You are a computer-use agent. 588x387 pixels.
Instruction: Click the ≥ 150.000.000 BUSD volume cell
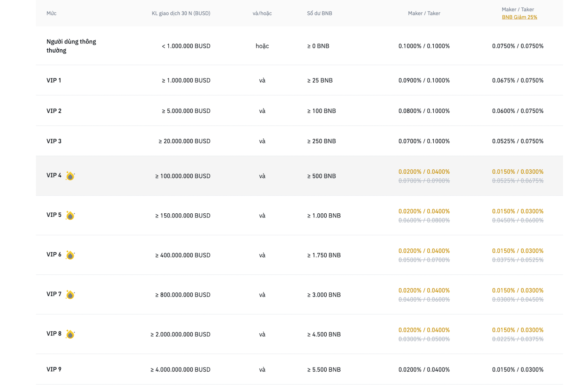pos(183,216)
